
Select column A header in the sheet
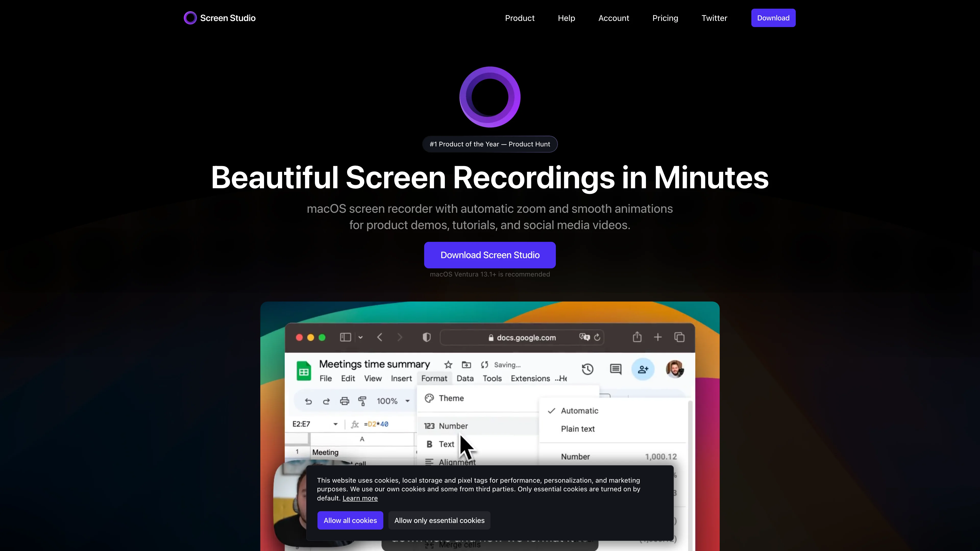point(362,439)
